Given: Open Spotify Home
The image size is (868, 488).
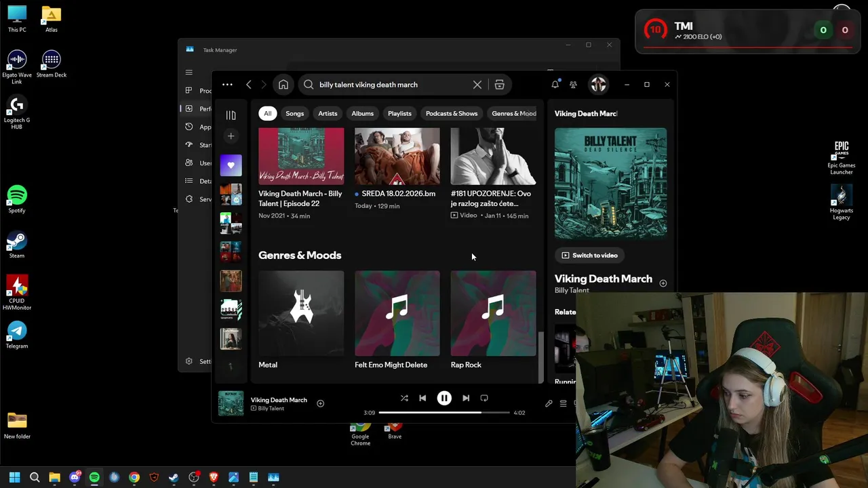Looking at the screenshot, I should pyautogui.click(x=283, y=85).
